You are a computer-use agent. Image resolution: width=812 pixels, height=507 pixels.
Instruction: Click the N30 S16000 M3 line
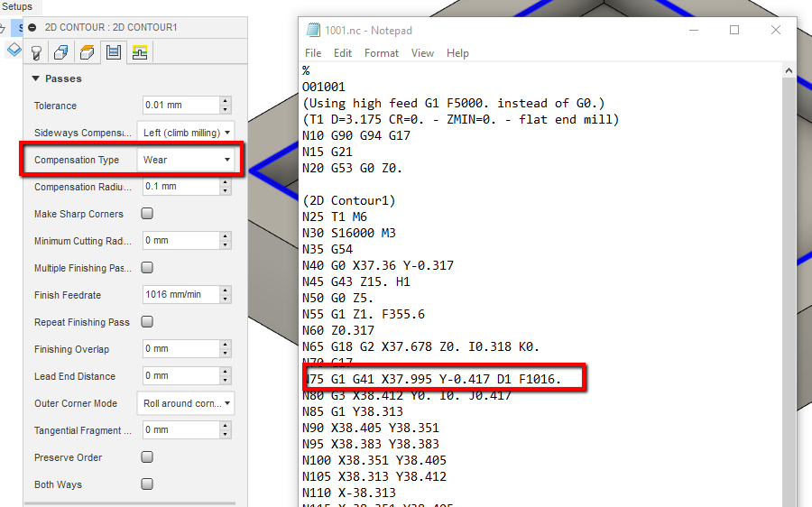[349, 233]
